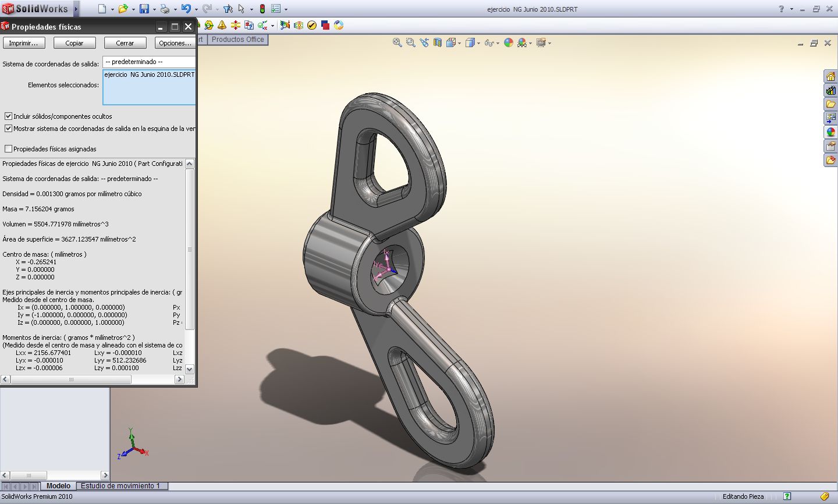Expand the New document dropdown arrow
This screenshot has width=838, height=504.
[112, 9]
